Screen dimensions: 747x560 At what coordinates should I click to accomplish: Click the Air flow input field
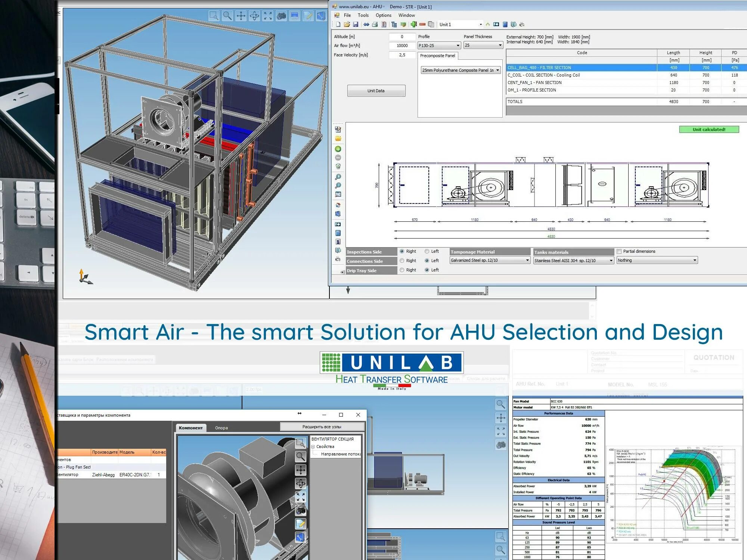[402, 46]
